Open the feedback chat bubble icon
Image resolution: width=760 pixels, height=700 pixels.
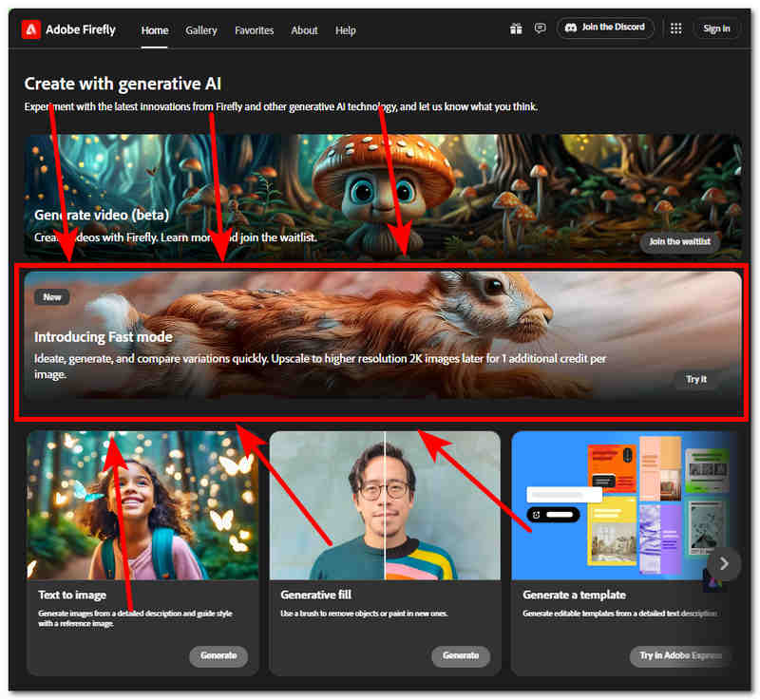click(x=540, y=28)
